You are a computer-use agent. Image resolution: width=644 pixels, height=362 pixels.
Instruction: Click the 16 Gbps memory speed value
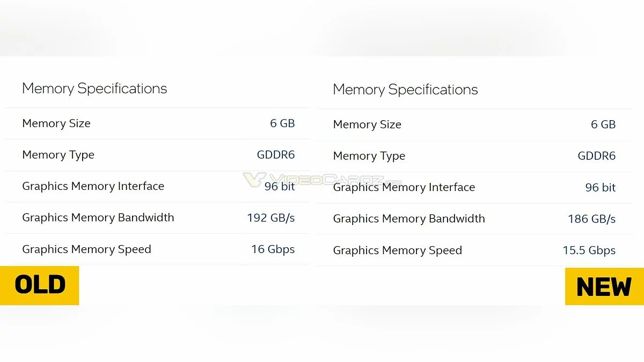pos(273,249)
